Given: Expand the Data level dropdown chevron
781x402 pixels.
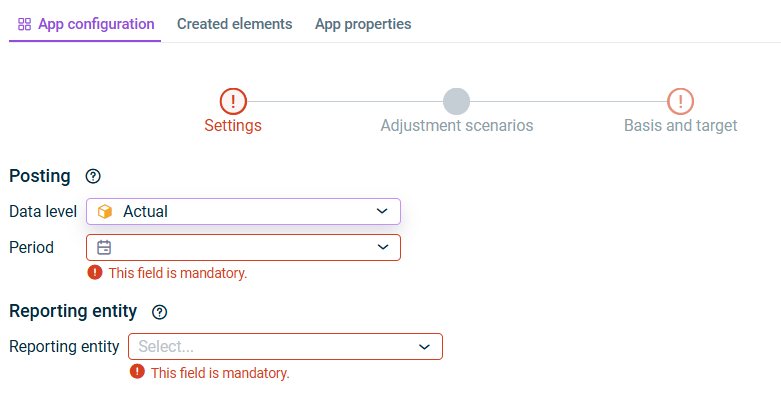Looking at the screenshot, I should click(x=381, y=211).
